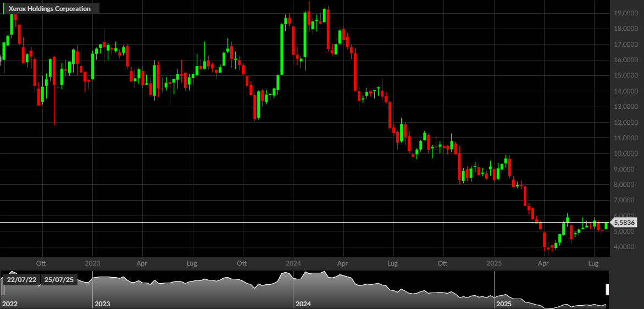Click the 16,0000 price axis label
Viewport: 644px width, 309px height.
(x=626, y=60)
